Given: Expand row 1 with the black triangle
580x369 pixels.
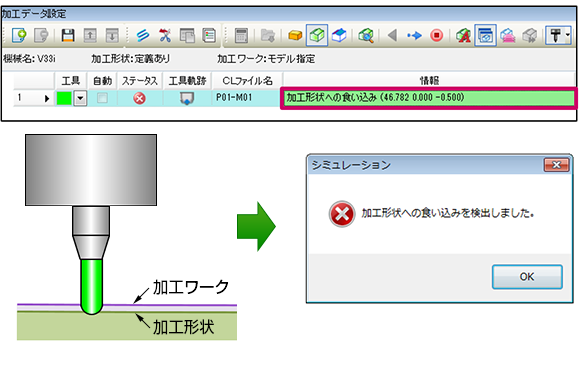Looking at the screenshot, I should tap(47, 98).
